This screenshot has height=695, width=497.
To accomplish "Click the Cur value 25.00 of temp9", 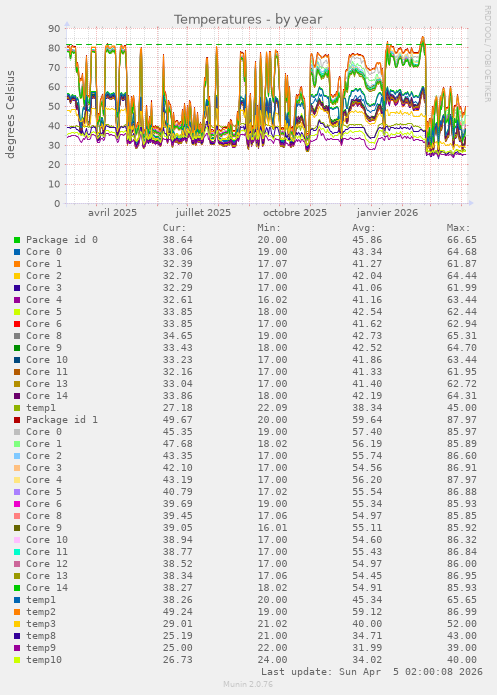I will pos(177,648).
